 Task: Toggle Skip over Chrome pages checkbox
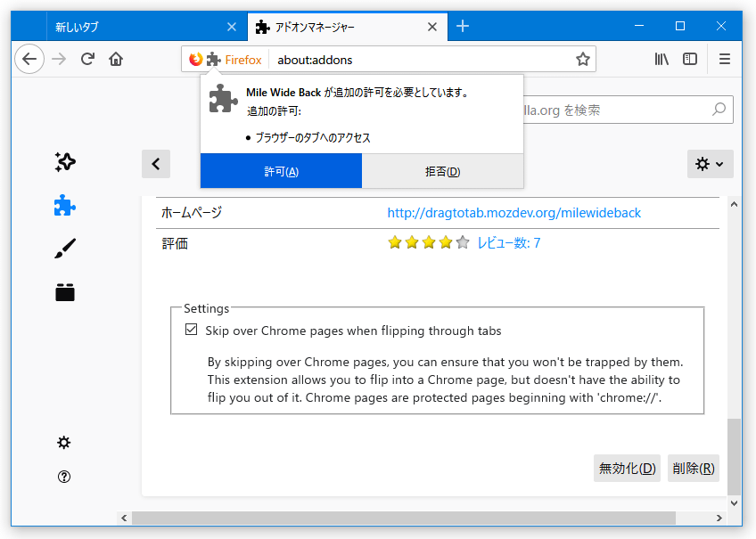coord(192,330)
